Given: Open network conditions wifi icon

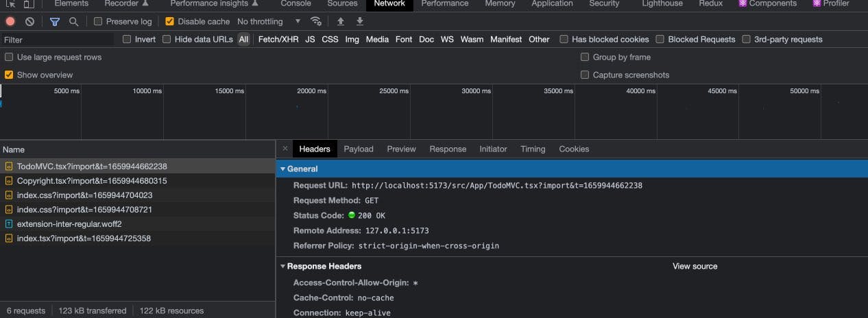Looking at the screenshot, I should [x=316, y=21].
